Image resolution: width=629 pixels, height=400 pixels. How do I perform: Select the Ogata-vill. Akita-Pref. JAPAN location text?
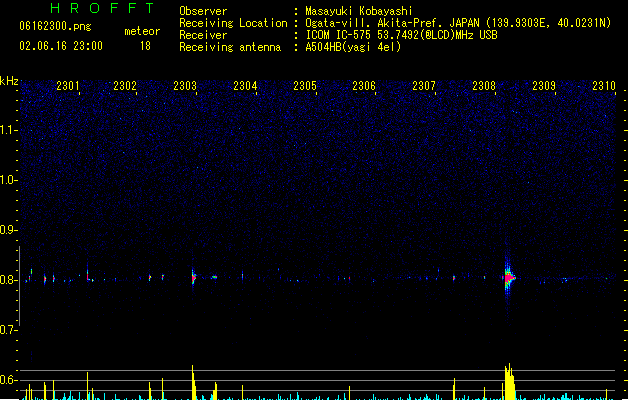click(x=458, y=23)
